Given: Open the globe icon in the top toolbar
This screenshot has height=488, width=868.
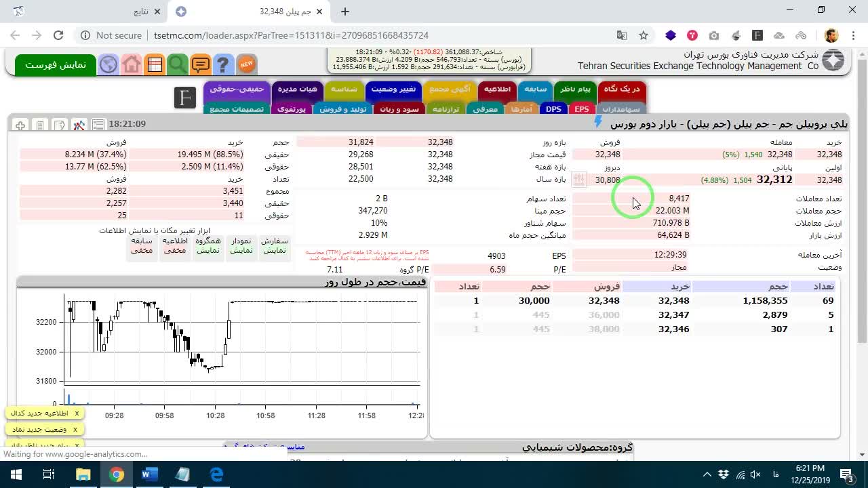Looking at the screenshot, I should pos(108,64).
